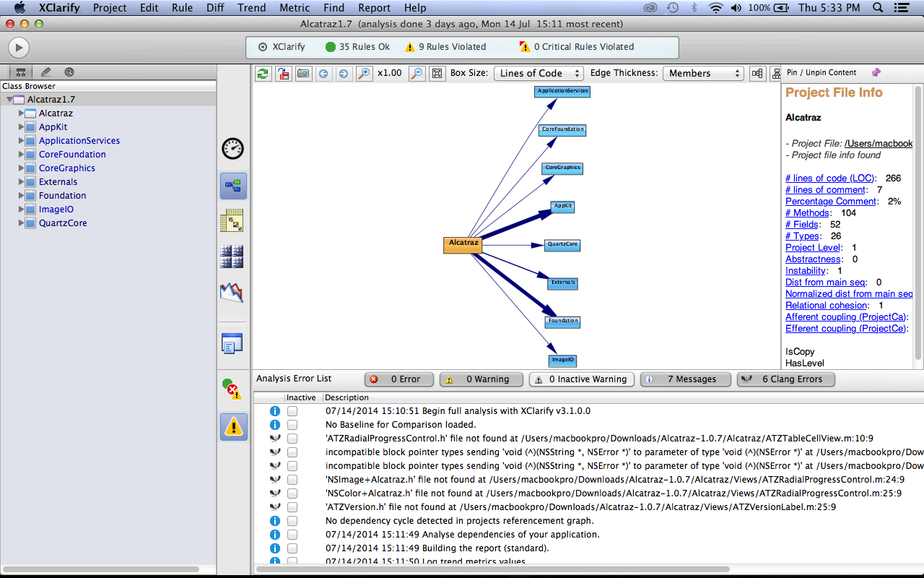The width and height of the screenshot is (924, 578).
Task: Click the graph layout icon after Members dropdown
Action: 757,73
